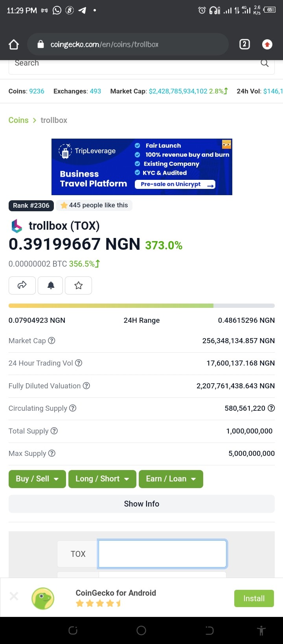Install CoinGecko for Android

[254, 598]
